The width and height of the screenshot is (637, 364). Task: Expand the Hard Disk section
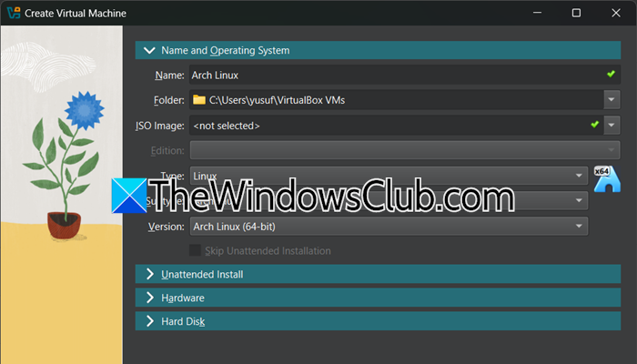(x=378, y=321)
